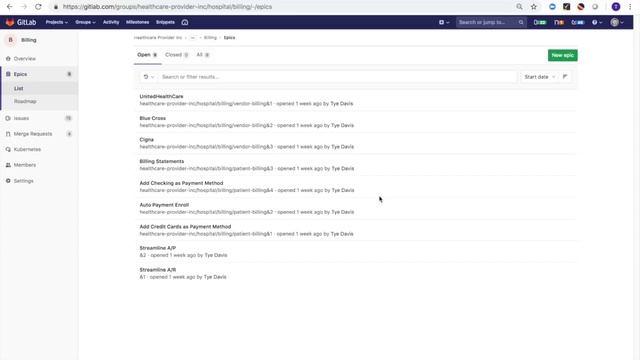Image resolution: width=640 pixels, height=360 pixels.
Task: Open the List sub-item under Epics
Action: click(19, 88)
